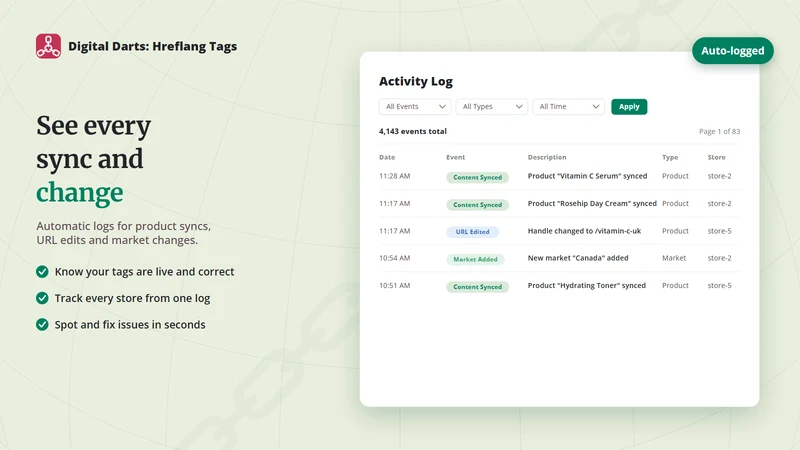The image size is (800, 450).
Task: Click Content Synced tag for Hydrating Toner
Action: [x=478, y=287]
